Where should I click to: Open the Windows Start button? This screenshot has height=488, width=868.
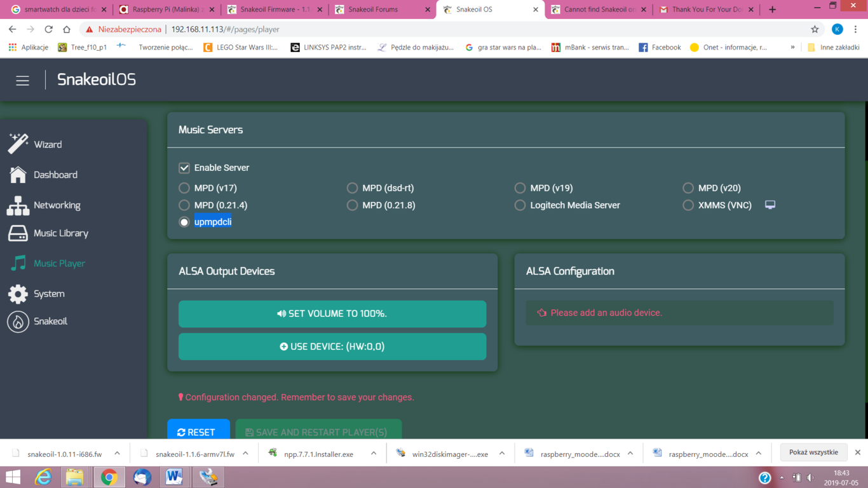tap(13, 477)
